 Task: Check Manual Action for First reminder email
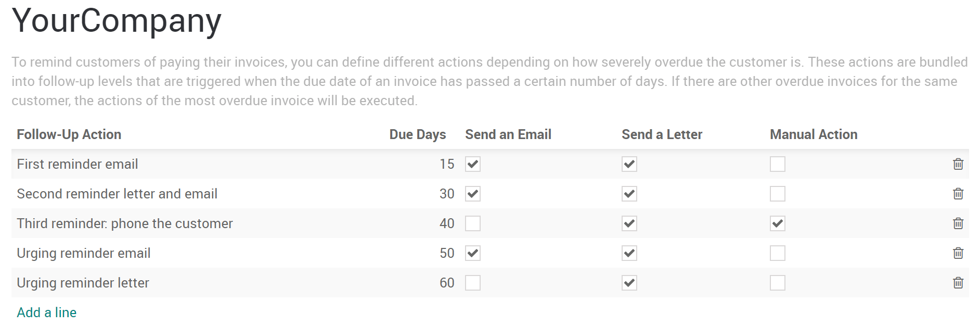pyautogui.click(x=778, y=164)
